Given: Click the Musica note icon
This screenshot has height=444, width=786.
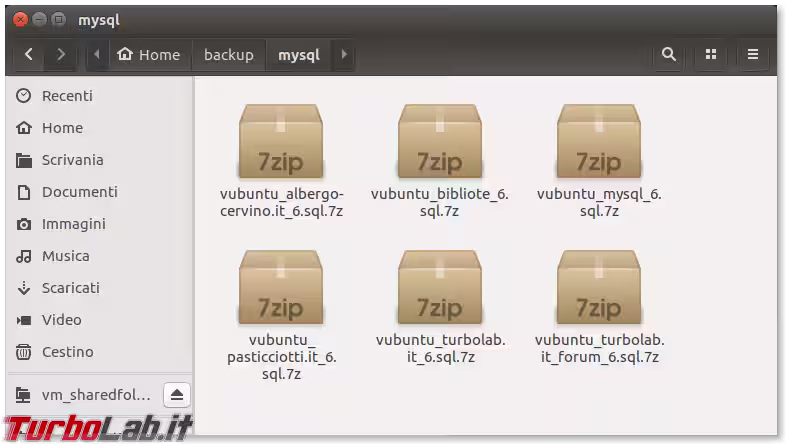Looking at the screenshot, I should tap(24, 256).
